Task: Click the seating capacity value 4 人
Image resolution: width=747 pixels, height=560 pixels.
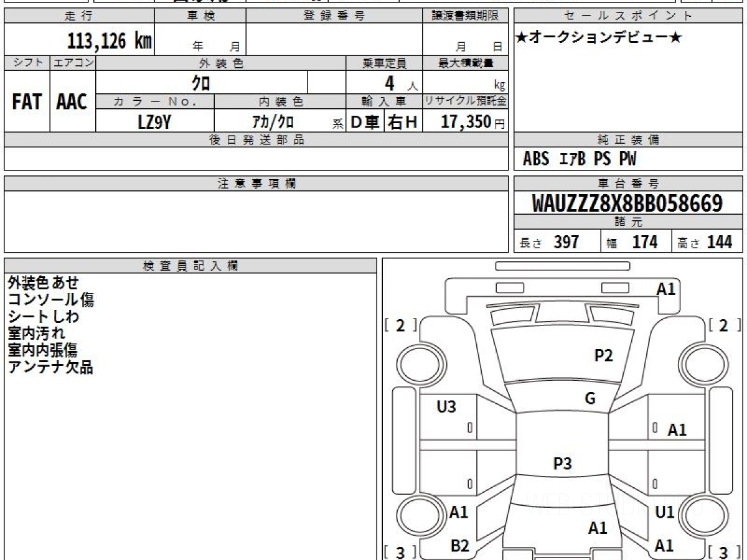Action: 401,83
